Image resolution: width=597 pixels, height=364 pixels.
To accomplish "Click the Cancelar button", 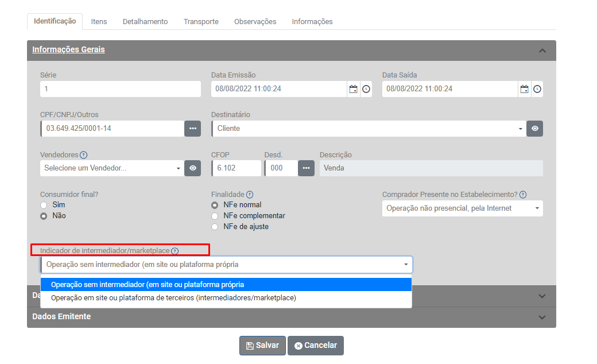I will tap(315, 346).
